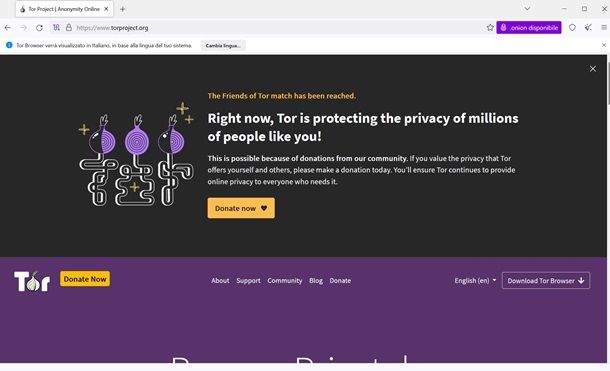Bookmark this page with the star
Screen dimensions: 610x371
pyautogui.click(x=490, y=28)
